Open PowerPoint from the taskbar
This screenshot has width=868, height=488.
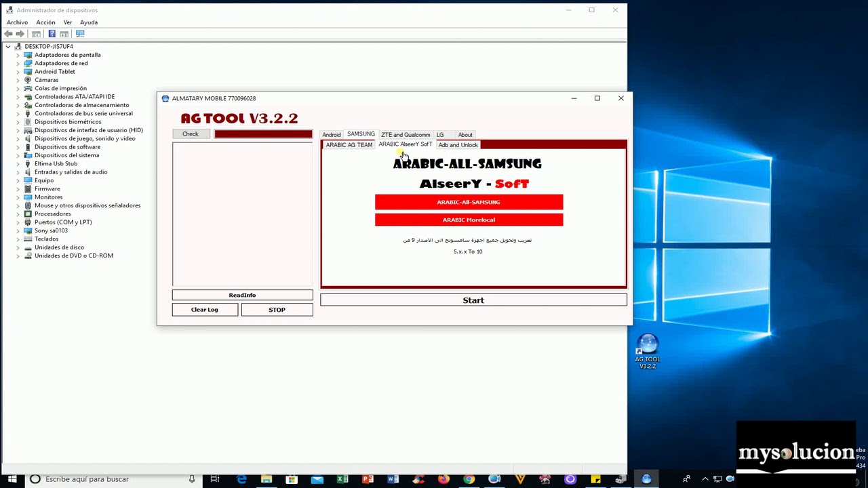point(368,479)
